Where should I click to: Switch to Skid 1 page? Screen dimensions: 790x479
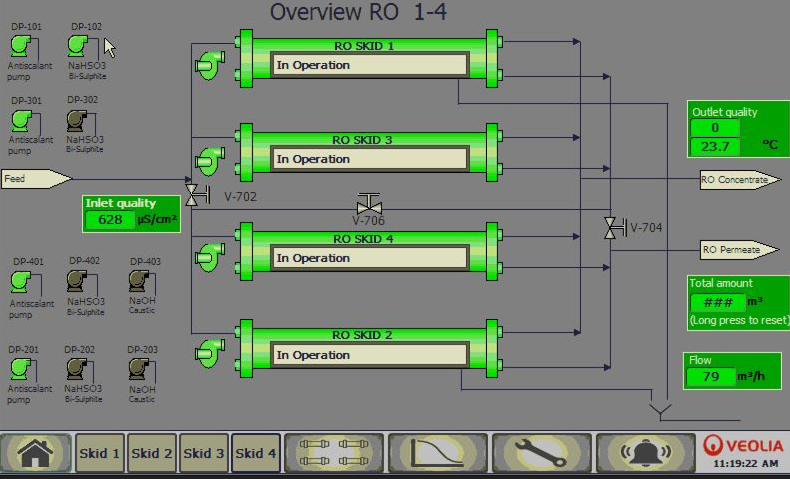99,453
